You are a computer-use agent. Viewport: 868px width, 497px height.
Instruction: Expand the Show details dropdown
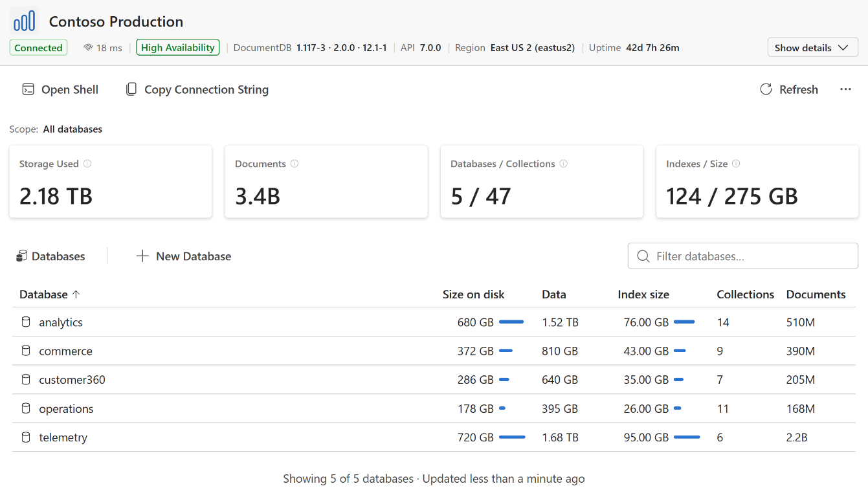(812, 47)
